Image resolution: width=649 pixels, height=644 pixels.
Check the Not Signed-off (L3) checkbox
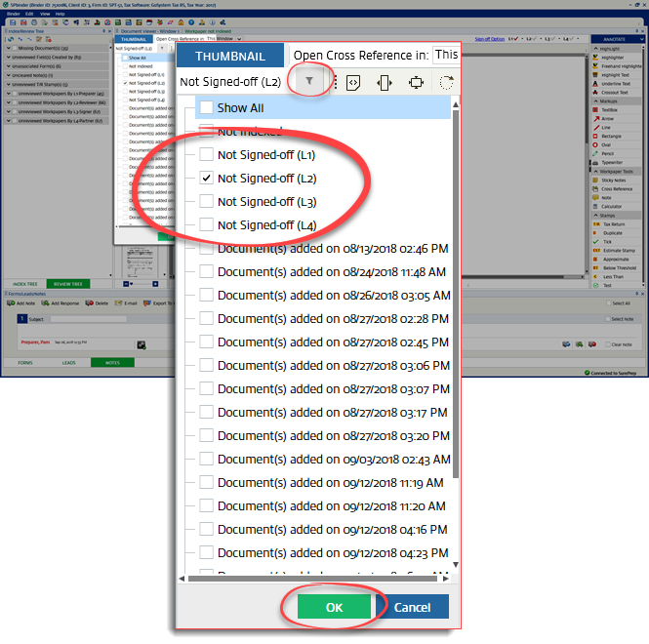206,202
